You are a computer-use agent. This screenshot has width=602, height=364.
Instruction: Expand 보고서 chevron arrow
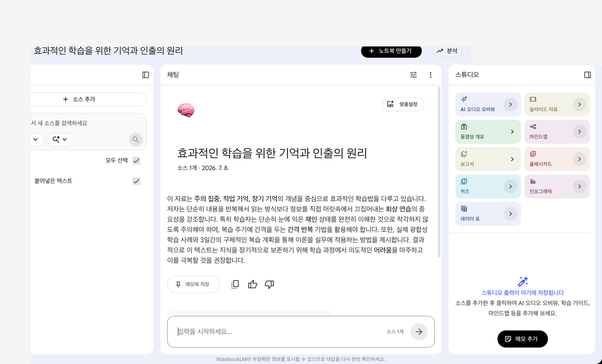(512, 159)
